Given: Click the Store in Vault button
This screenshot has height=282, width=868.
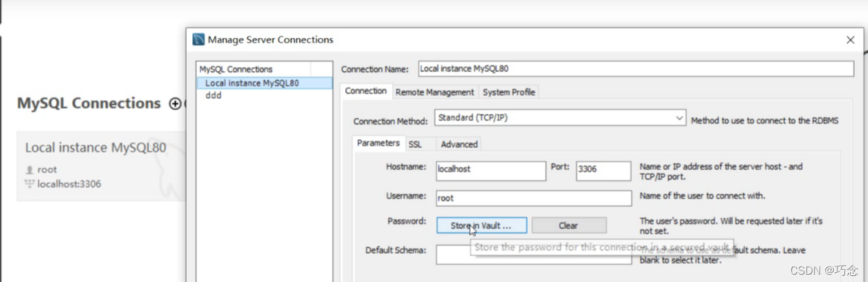Looking at the screenshot, I should coord(482,226).
